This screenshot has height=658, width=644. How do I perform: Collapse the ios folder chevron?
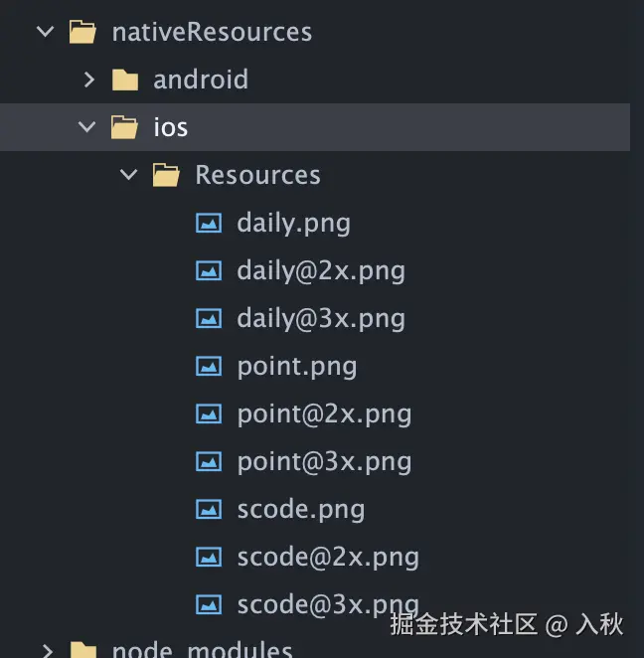(87, 127)
